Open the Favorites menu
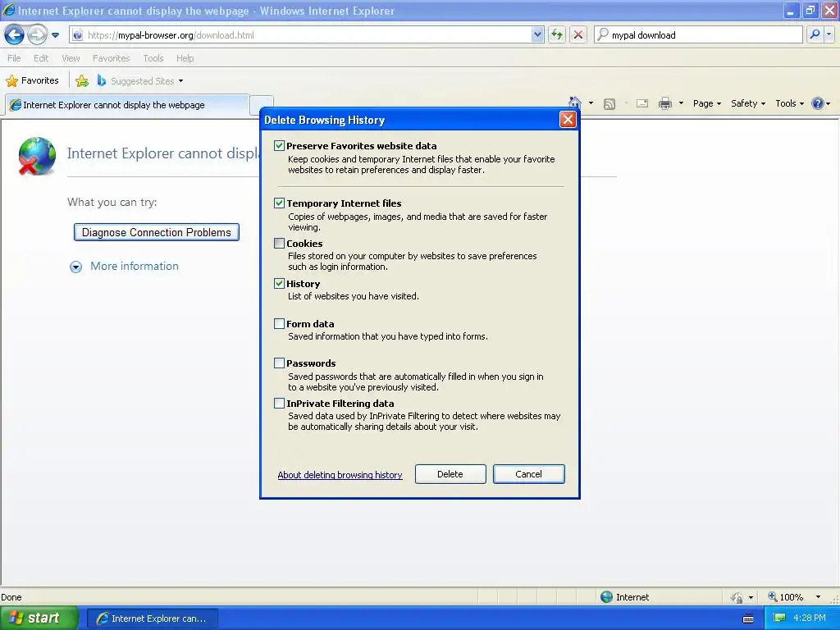The height and width of the screenshot is (630, 840). coord(111,58)
